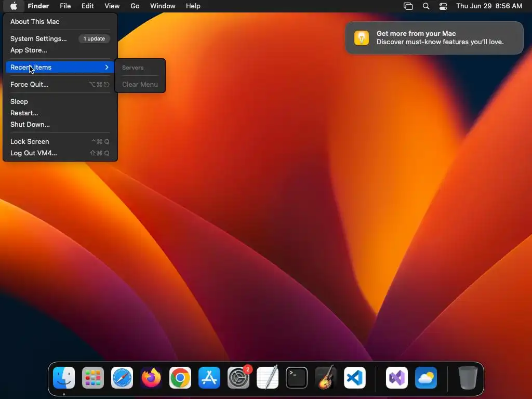
Task: Click the date and time clock
Action: click(x=489, y=6)
